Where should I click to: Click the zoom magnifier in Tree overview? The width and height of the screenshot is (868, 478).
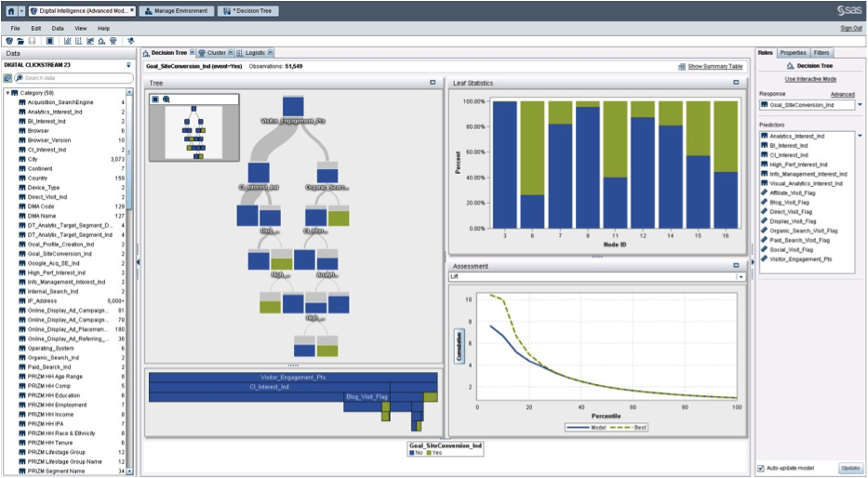[167, 99]
